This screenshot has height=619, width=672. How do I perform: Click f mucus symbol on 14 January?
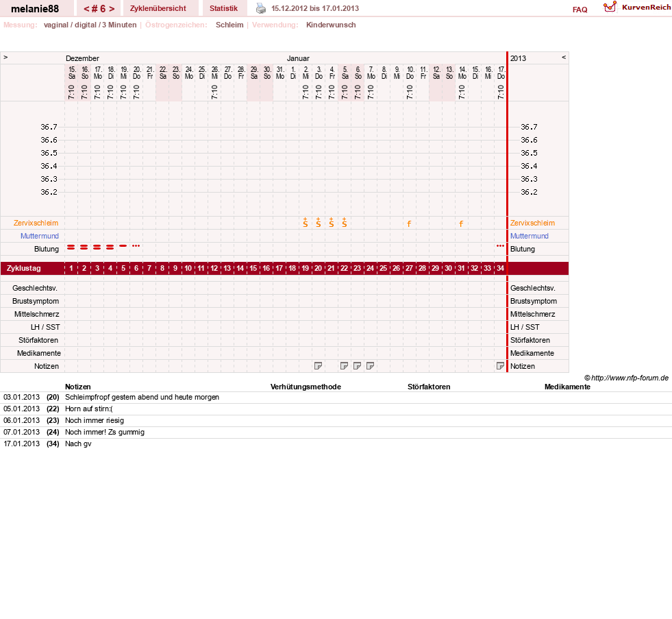(461, 223)
